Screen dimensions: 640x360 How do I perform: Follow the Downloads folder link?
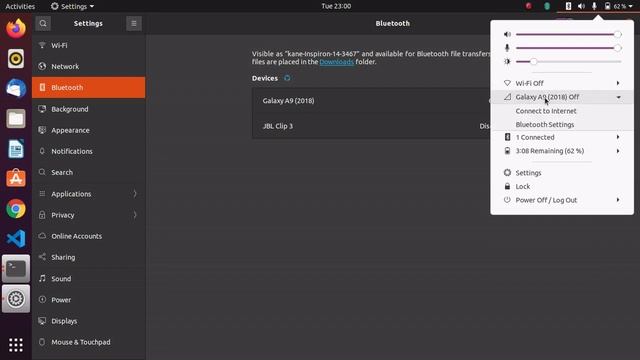[x=336, y=62]
